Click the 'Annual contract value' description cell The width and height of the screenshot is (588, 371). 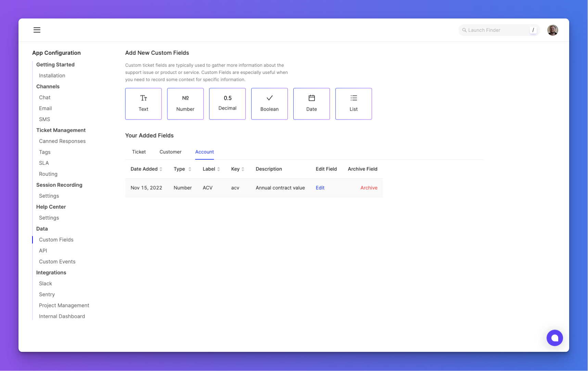[x=280, y=188]
